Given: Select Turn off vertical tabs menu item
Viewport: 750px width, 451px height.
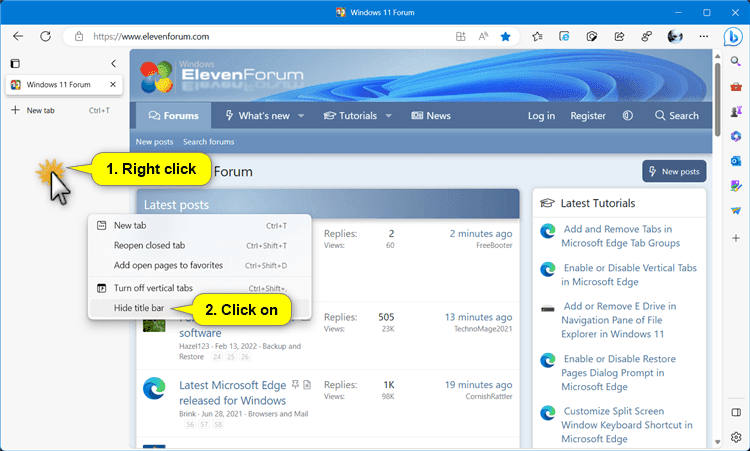Looking at the screenshot, I should (x=199, y=288).
